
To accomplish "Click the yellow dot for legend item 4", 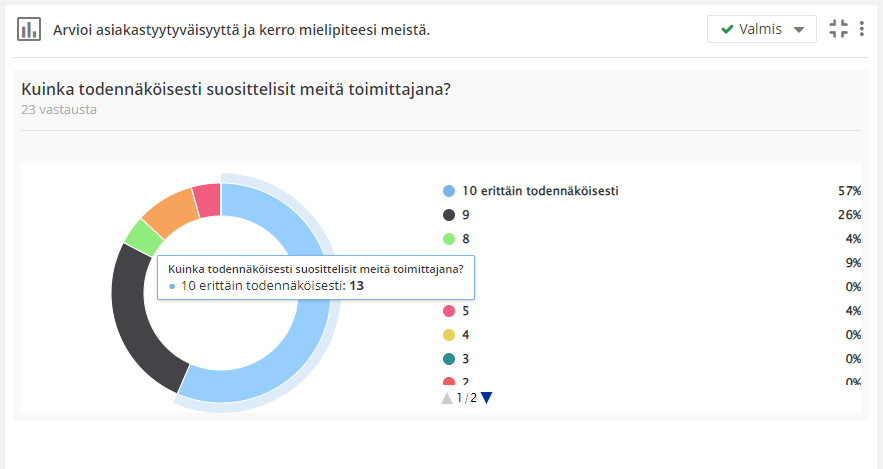I will pos(449,335).
